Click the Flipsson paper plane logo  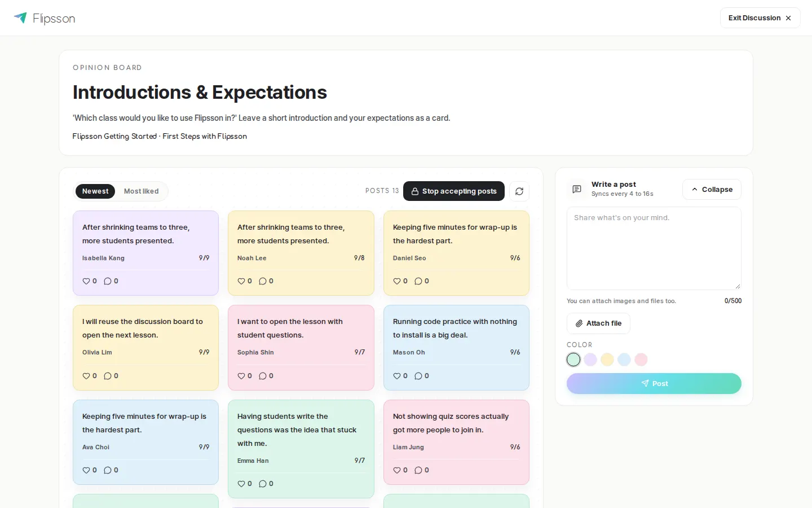pos(20,17)
